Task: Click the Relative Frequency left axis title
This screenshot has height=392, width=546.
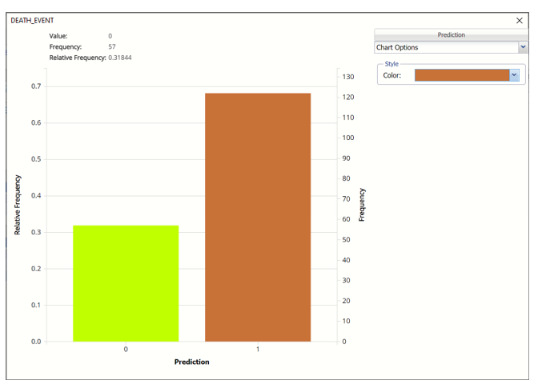Action: [x=18, y=205]
